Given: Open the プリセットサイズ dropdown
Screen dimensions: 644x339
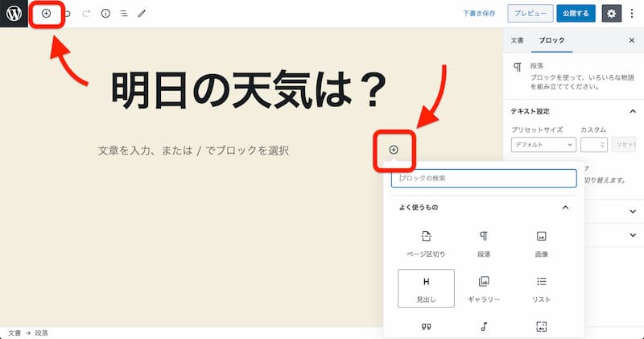Looking at the screenshot, I should 543,145.
